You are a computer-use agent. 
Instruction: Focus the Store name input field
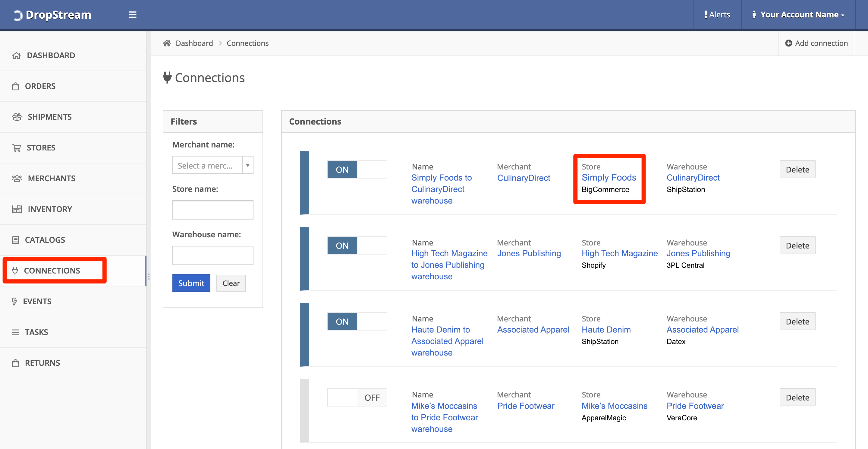pos(212,210)
